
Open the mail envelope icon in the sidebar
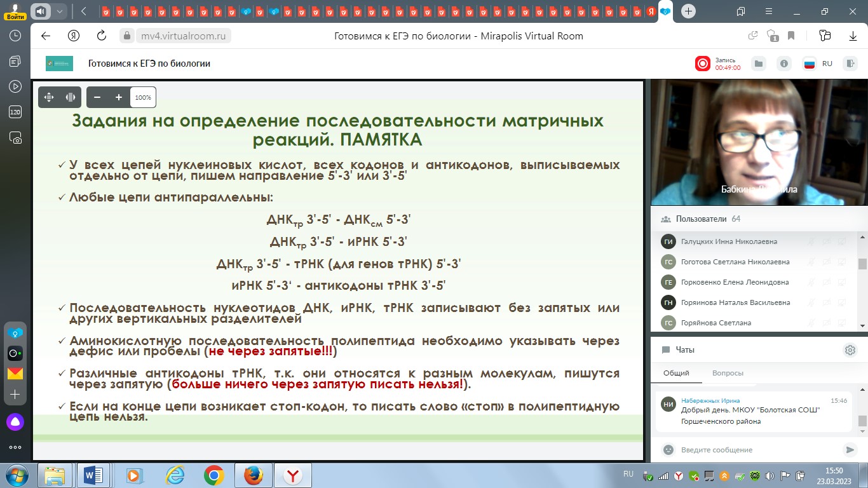coord(15,374)
